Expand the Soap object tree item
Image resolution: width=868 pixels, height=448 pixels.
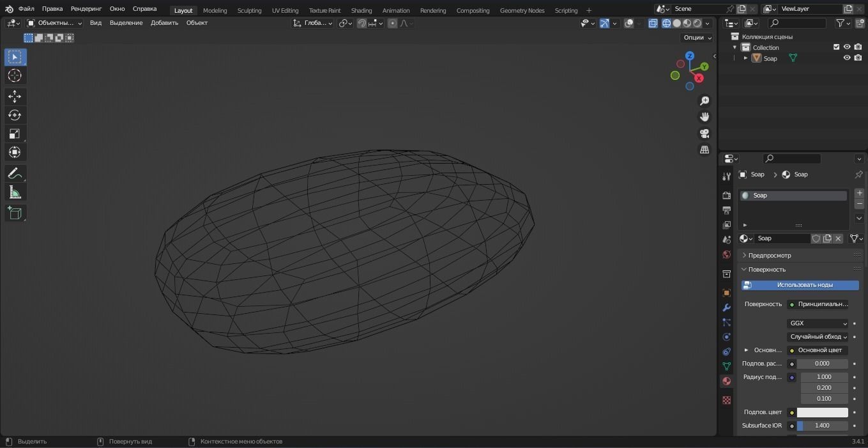(745, 58)
